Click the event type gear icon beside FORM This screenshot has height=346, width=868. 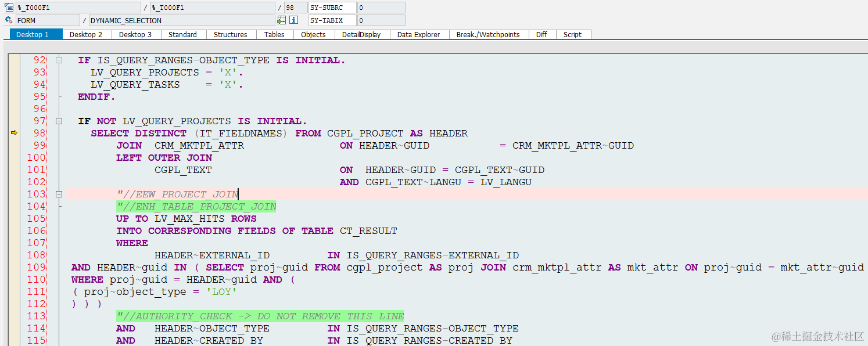click(9, 20)
